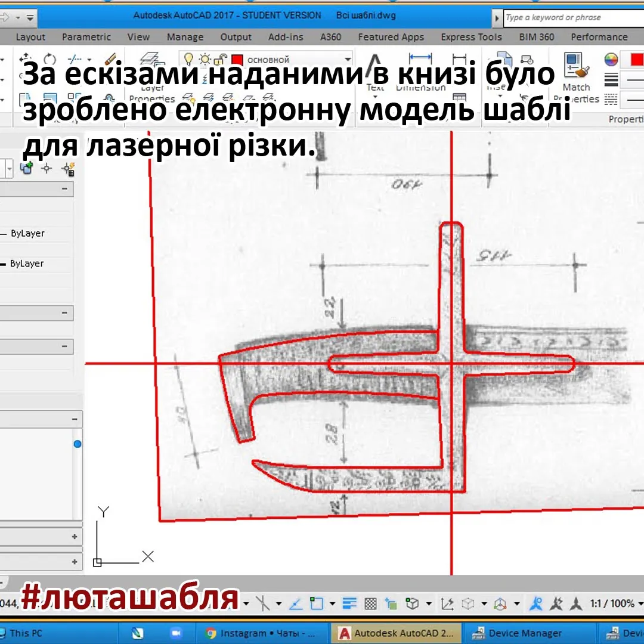This screenshot has height=644, width=644.
Task: Click the red object color swatch
Action: coord(636,60)
